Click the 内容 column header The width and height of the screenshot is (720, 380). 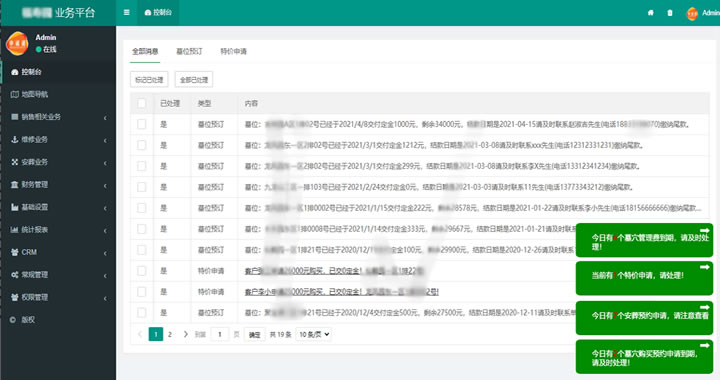pos(251,103)
